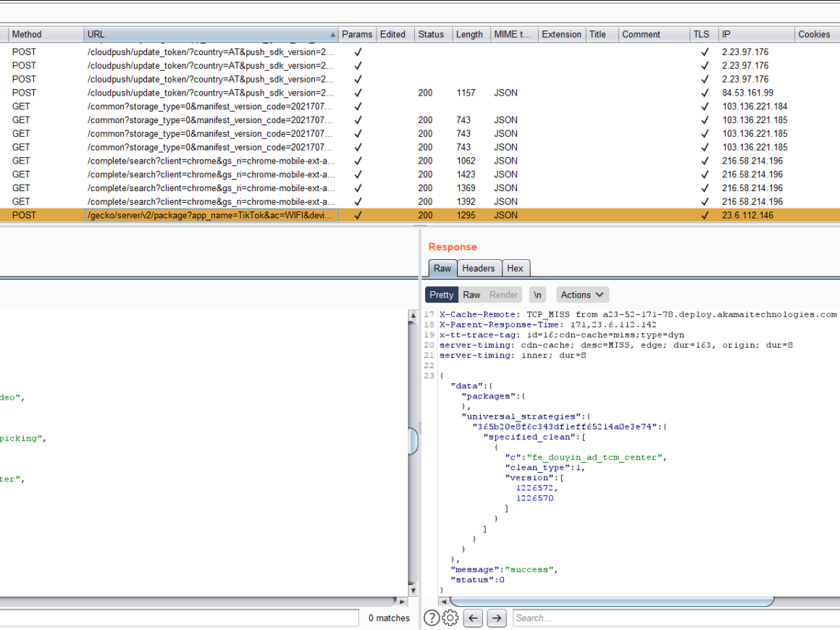The height and width of the screenshot is (630, 840).
Task: Open search settings gear icon
Action: coord(450,618)
